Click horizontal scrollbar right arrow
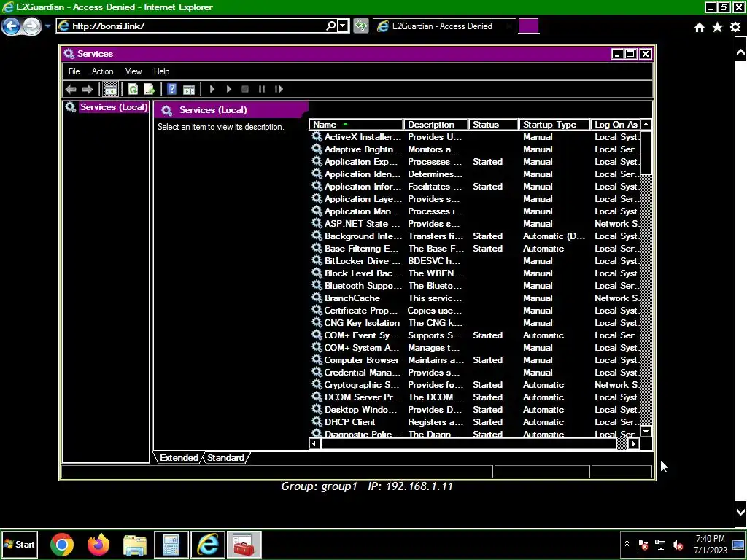The height and width of the screenshot is (560, 747). [x=634, y=444]
